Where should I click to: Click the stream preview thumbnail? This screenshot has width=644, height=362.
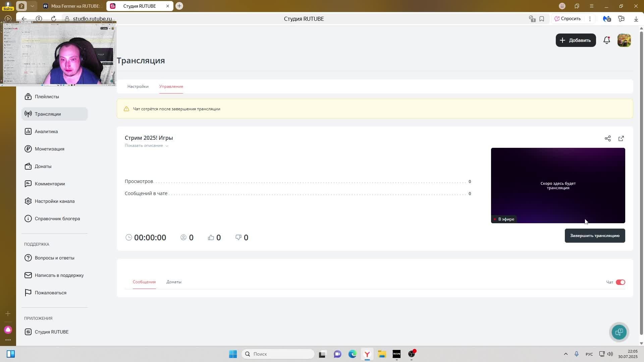(x=557, y=185)
